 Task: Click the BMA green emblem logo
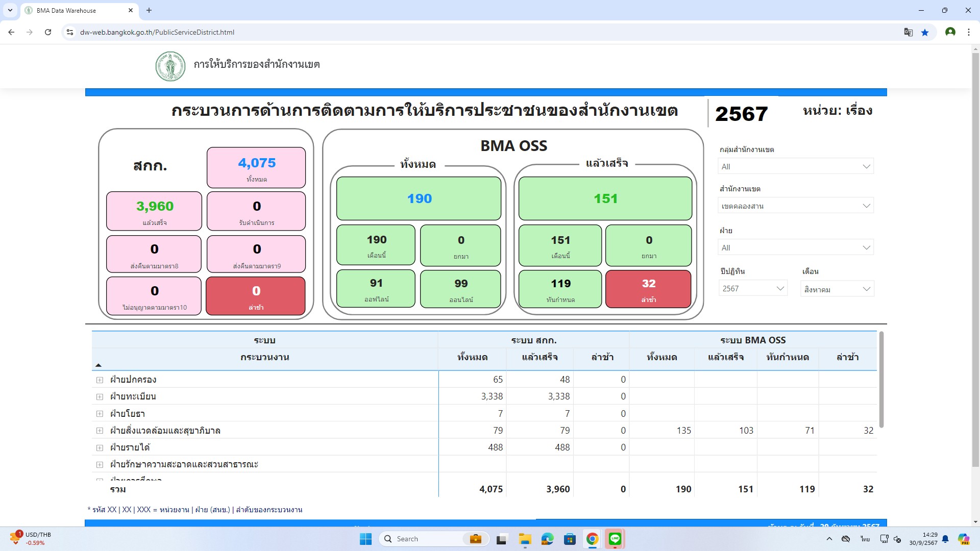pos(170,66)
